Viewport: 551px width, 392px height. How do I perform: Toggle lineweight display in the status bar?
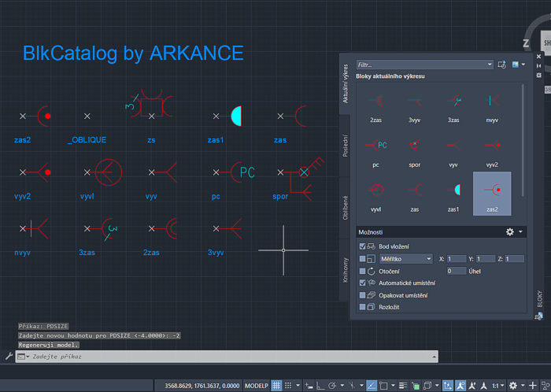click(403, 386)
